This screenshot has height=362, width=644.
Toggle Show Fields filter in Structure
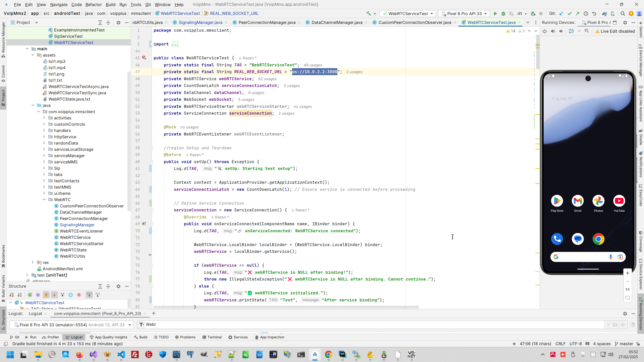tap(46, 295)
